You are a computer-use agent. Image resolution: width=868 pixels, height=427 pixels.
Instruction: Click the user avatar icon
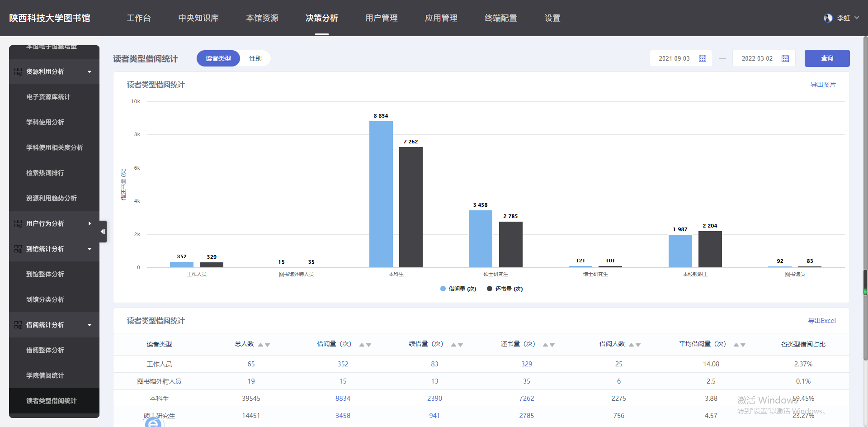coord(828,18)
